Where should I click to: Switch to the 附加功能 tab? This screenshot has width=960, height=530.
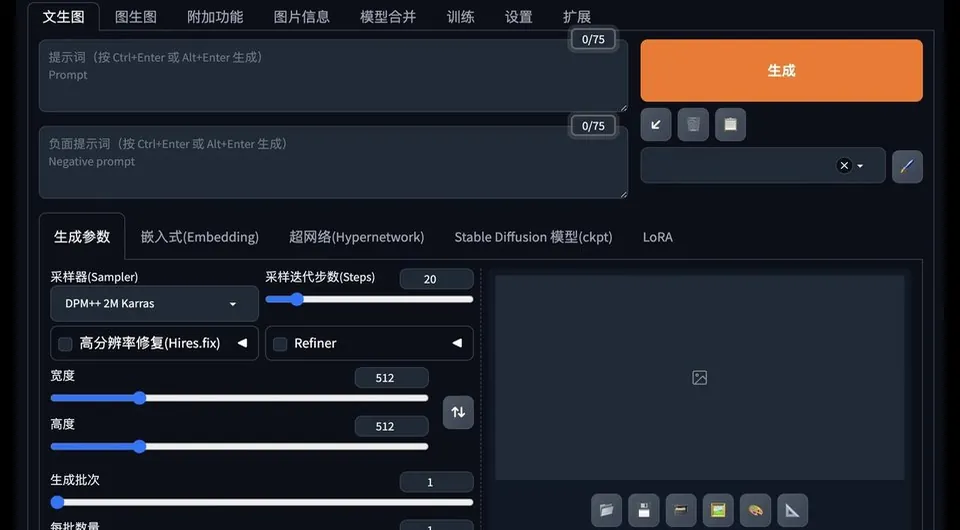(215, 17)
